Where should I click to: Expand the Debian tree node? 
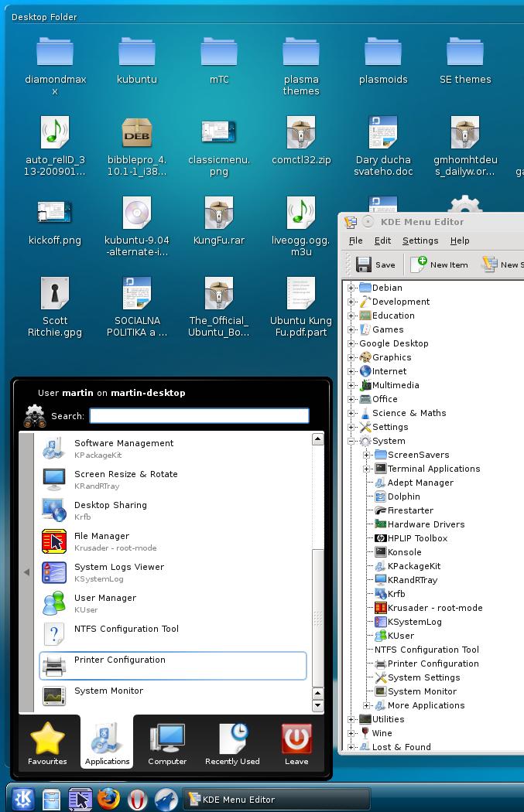(351, 288)
